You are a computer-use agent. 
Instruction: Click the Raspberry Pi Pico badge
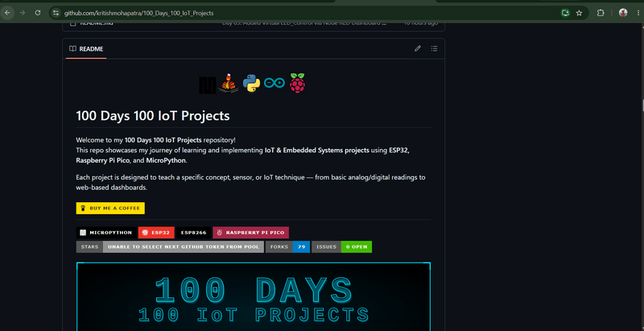pyautogui.click(x=251, y=233)
